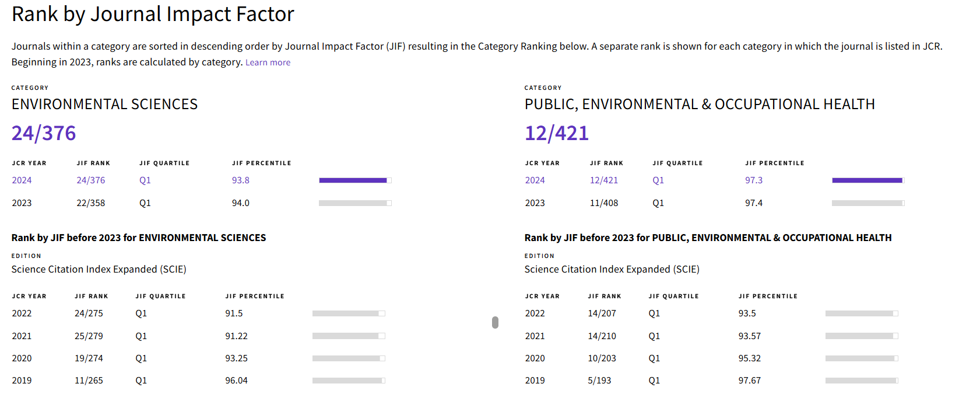
Task: Click the PUBLIC, ENVIRONMENTAL & OCCUPATIONAL HEALTH category title
Action: (x=700, y=104)
